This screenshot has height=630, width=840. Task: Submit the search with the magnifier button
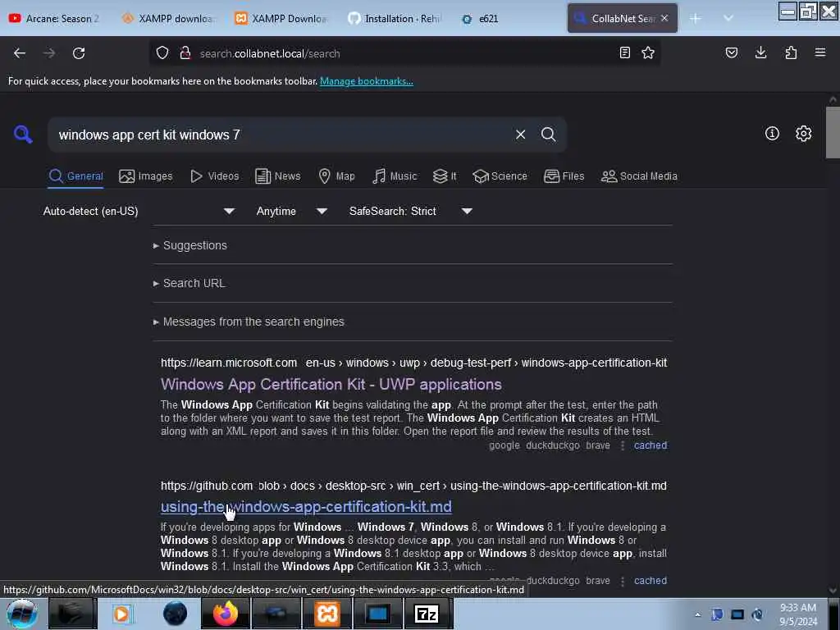coord(549,135)
